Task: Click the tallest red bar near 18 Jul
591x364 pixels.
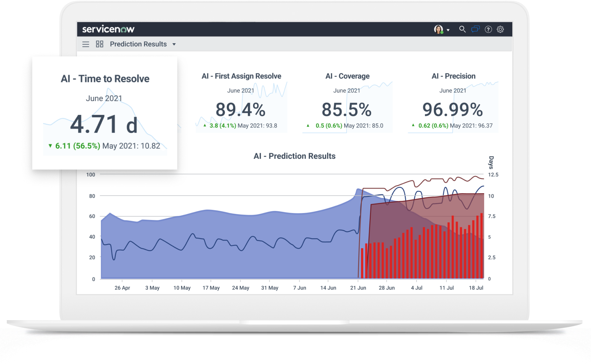Action: [x=482, y=246]
